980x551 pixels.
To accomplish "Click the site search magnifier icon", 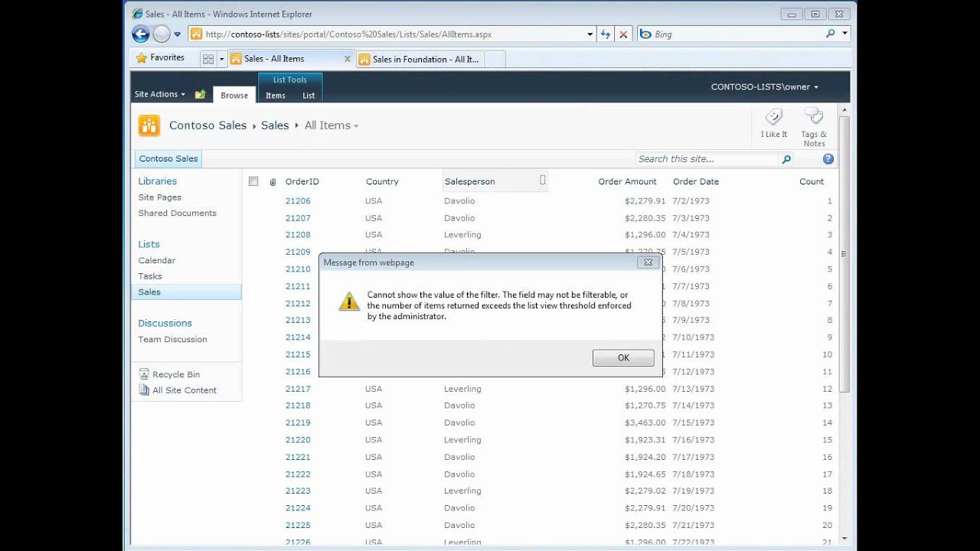I will 786,159.
